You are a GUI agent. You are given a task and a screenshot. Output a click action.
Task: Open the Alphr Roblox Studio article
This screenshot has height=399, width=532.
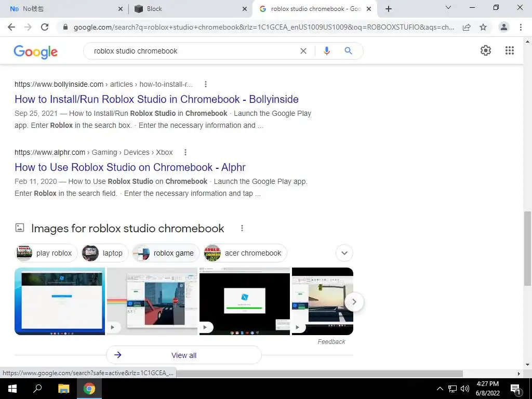[130, 167]
